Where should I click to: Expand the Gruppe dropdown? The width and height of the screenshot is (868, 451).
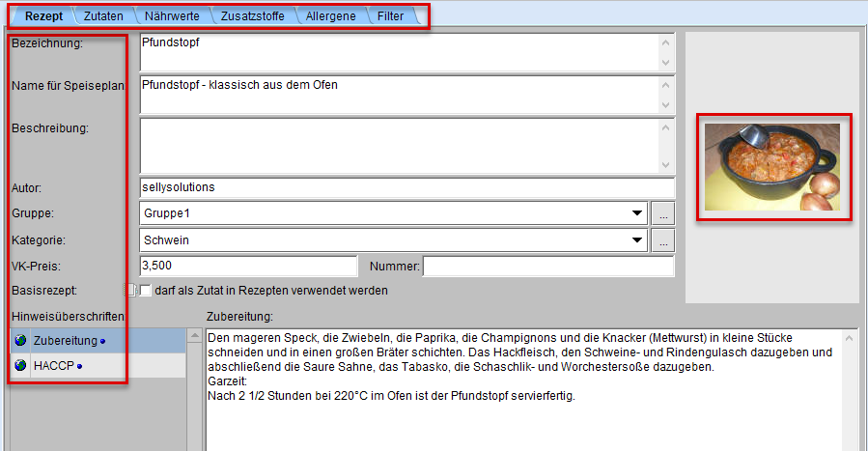[637, 213]
